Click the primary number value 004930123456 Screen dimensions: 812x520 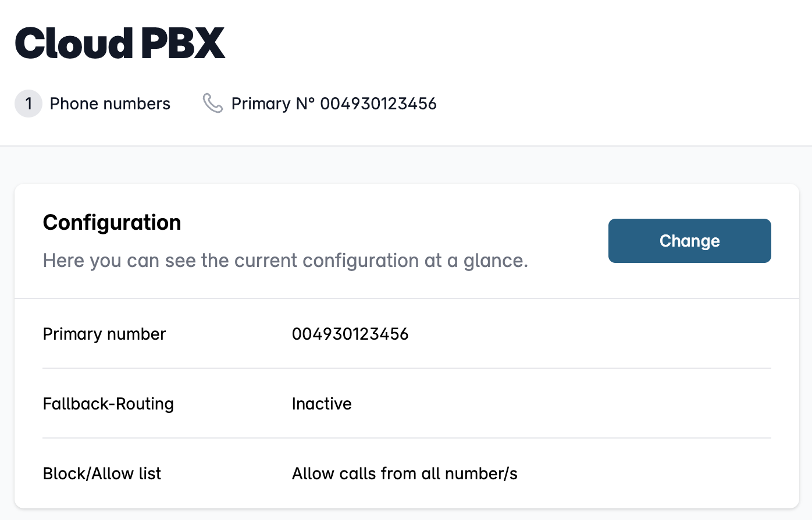pos(350,334)
